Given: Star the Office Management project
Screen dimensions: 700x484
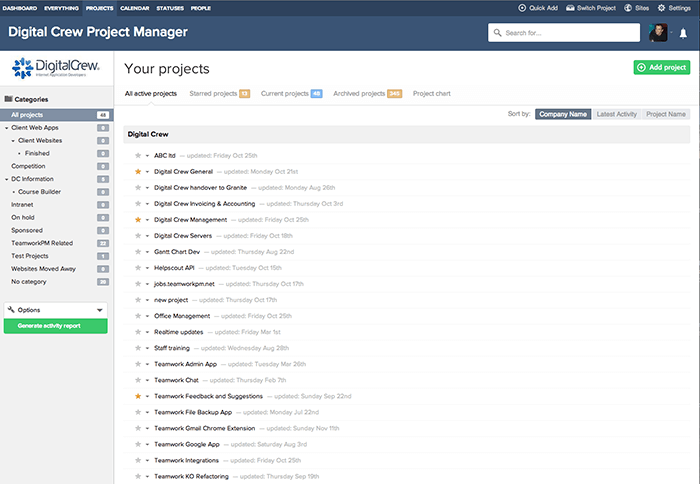Looking at the screenshot, I should 138,316.
